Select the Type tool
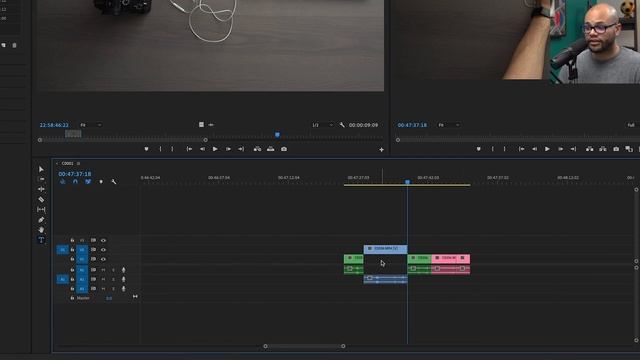Image resolution: width=640 pixels, height=360 pixels. point(41,240)
